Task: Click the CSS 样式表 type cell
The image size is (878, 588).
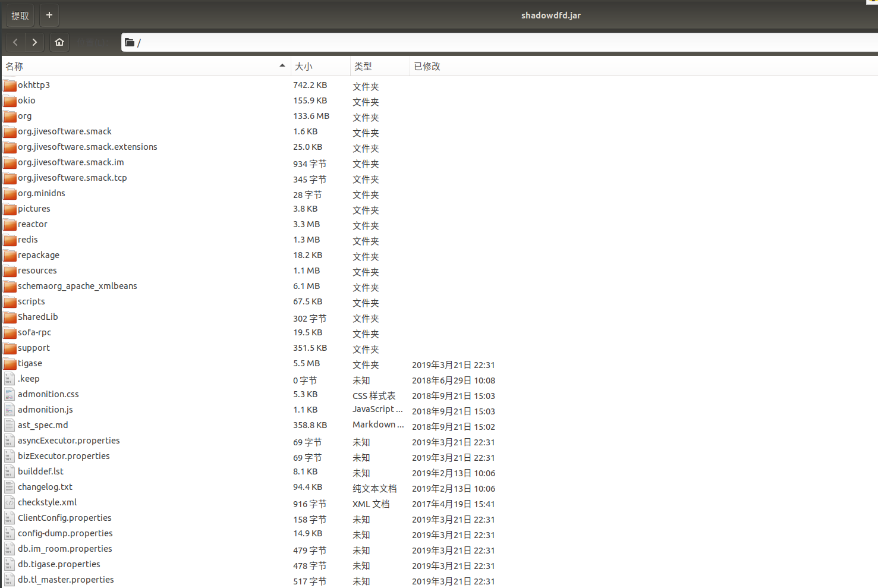Action: [374, 396]
